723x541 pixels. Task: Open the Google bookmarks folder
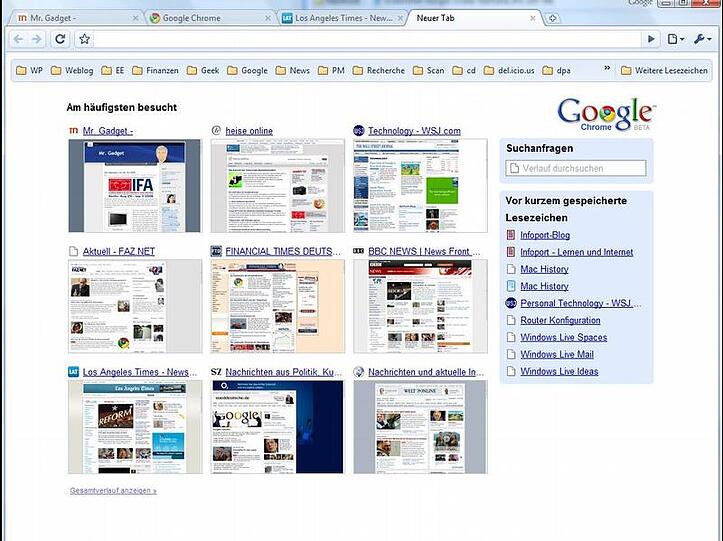(248, 71)
